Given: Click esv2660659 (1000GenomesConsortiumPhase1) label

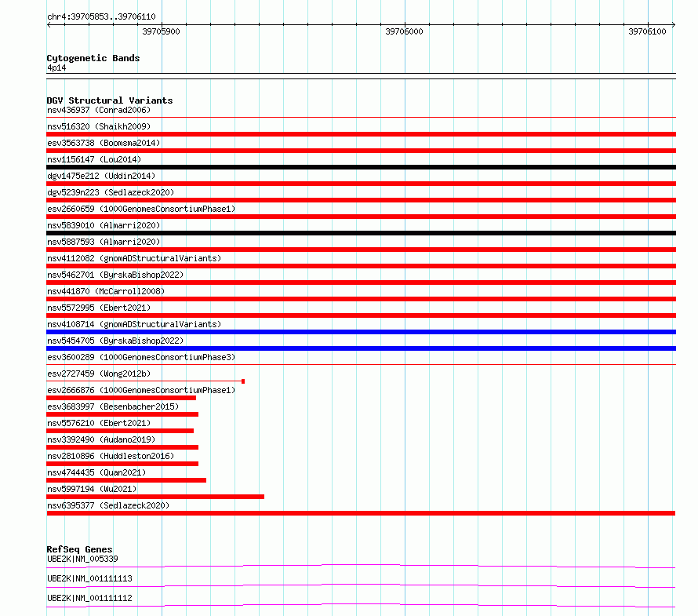Looking at the screenshot, I should click(x=141, y=209).
